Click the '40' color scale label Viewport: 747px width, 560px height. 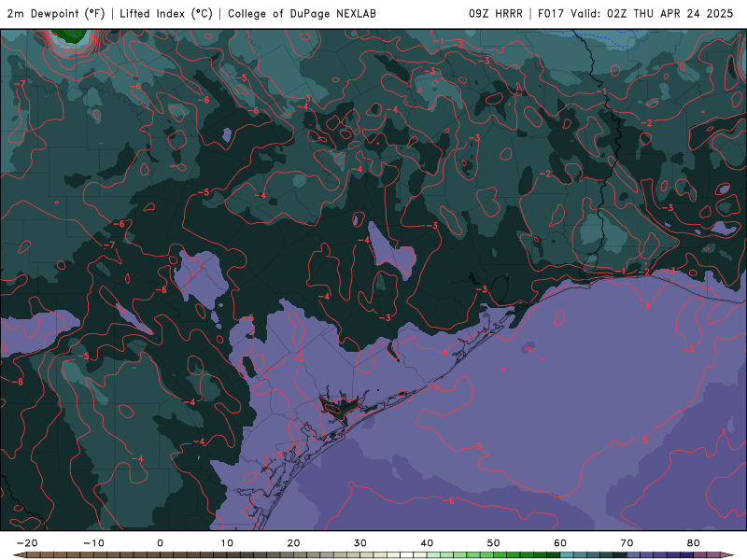427,543
